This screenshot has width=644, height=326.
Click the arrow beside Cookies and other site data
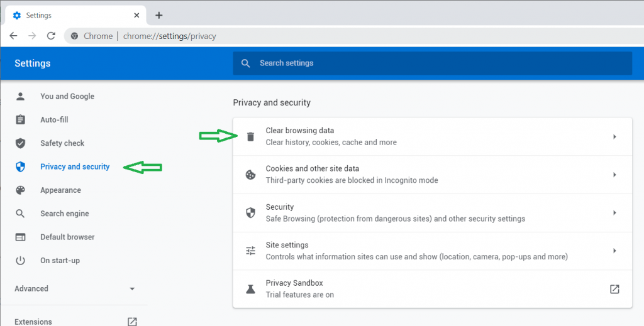pos(614,175)
